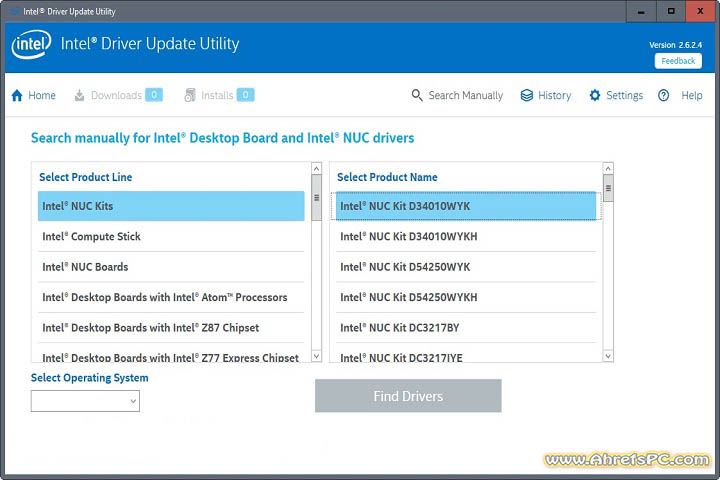The height and width of the screenshot is (480, 720).
Task: Close the Driver Update Utility window
Action: click(x=700, y=11)
